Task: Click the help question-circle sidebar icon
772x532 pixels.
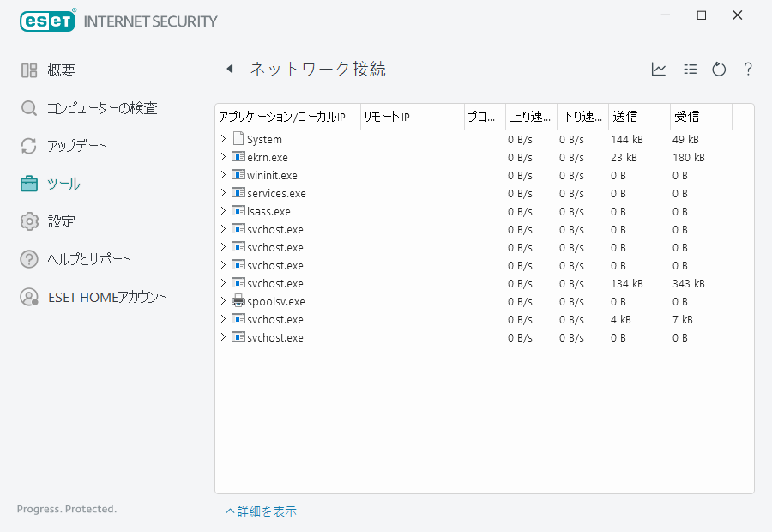Action: tap(29, 259)
